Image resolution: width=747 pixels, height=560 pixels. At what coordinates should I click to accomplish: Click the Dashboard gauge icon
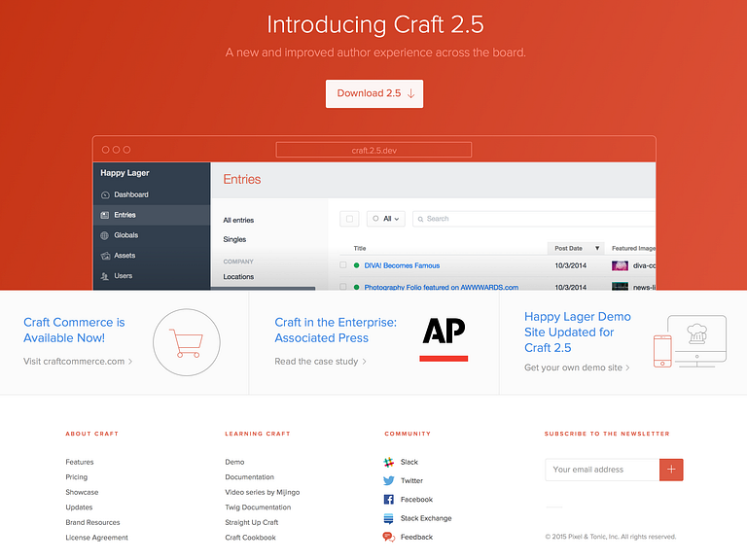[105, 194]
